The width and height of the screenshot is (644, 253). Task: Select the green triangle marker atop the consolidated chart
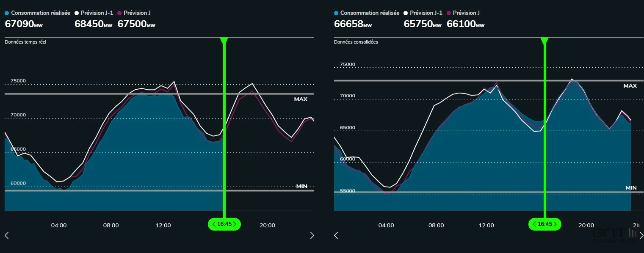click(544, 41)
